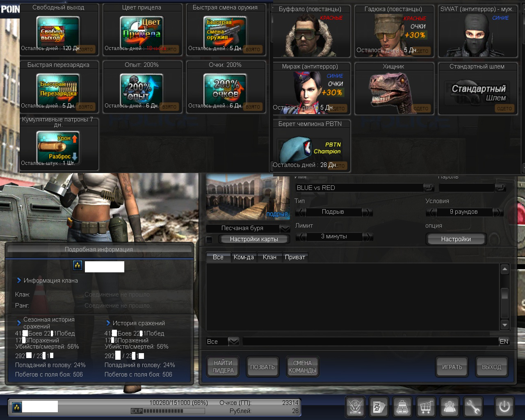The height and width of the screenshot is (420, 525).
Task: Click the chat scrollbar down arrow
Action: pos(505,325)
